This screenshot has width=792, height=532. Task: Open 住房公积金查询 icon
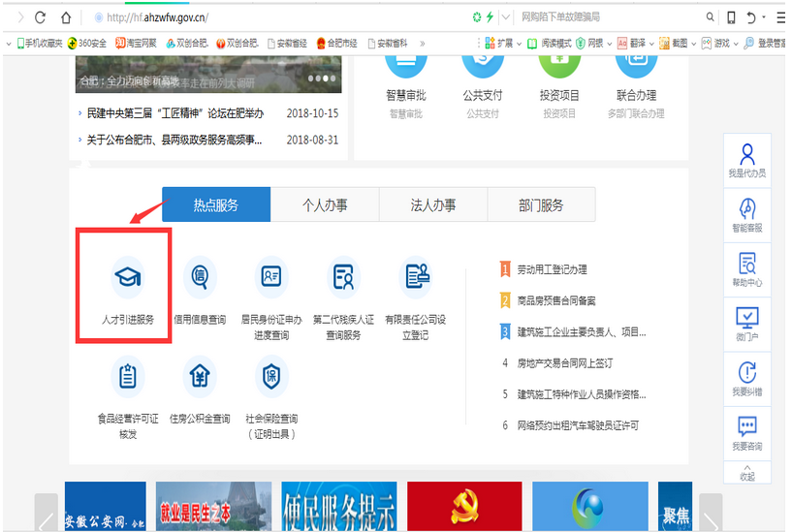pyautogui.click(x=200, y=377)
